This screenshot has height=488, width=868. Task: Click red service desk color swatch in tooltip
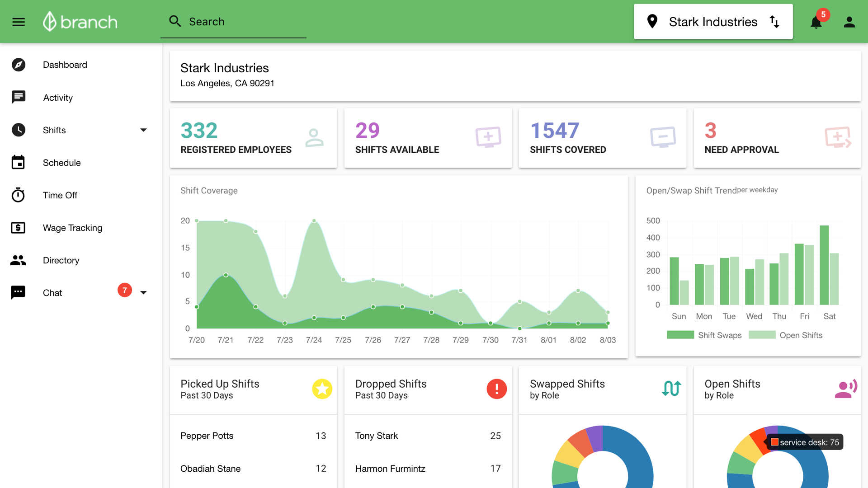coord(774,442)
